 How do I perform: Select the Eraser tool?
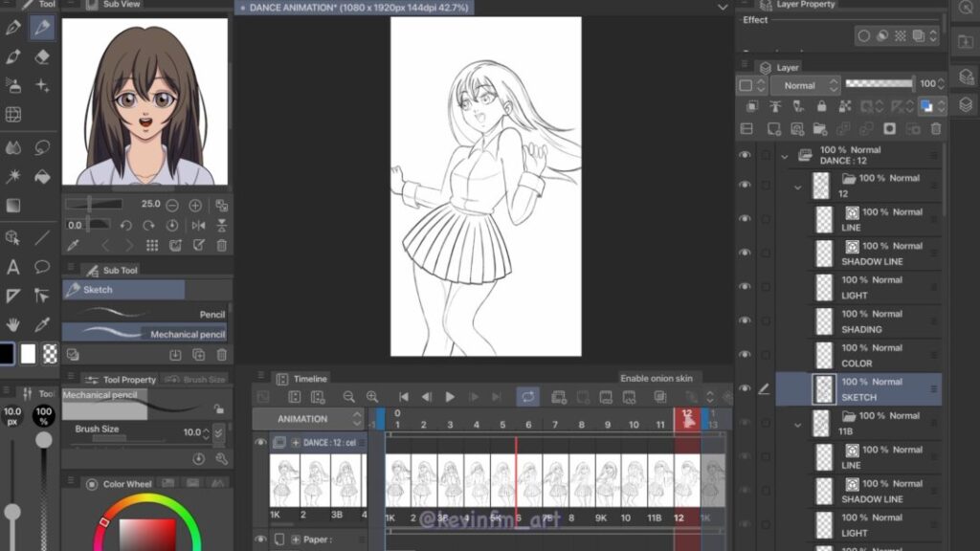(42, 56)
